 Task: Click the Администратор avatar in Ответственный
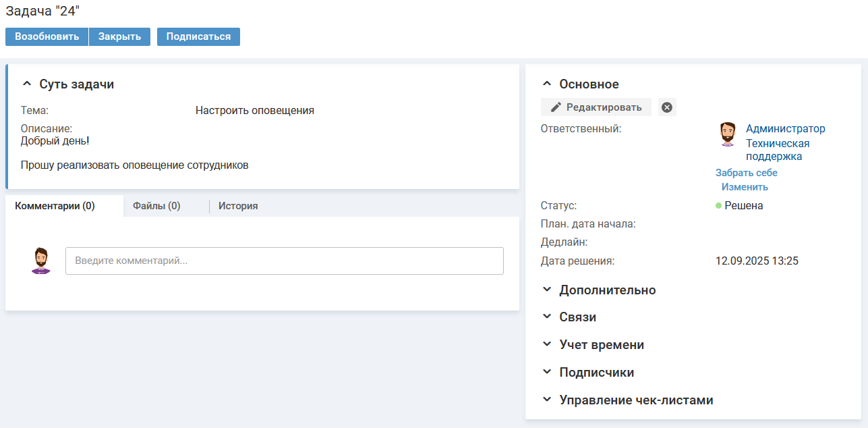coord(727,134)
